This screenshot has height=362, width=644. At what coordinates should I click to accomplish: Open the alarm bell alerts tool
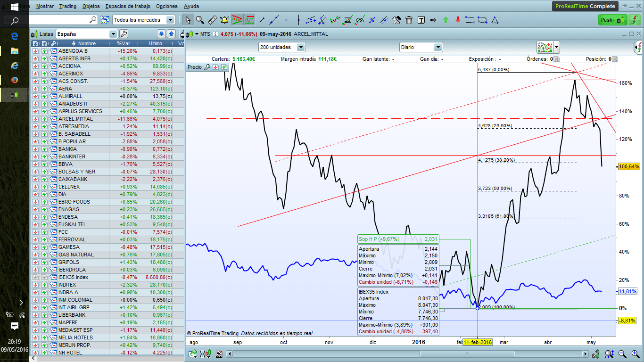(x=224, y=20)
